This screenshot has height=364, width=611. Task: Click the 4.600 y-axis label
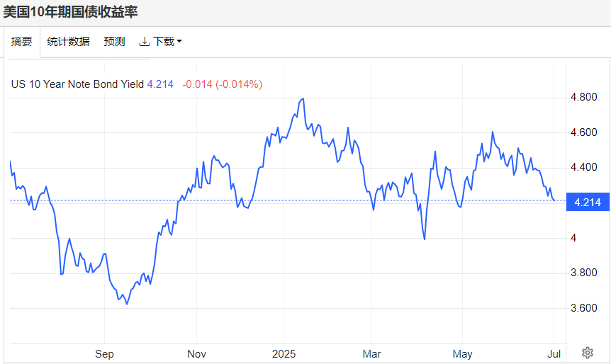tap(584, 132)
